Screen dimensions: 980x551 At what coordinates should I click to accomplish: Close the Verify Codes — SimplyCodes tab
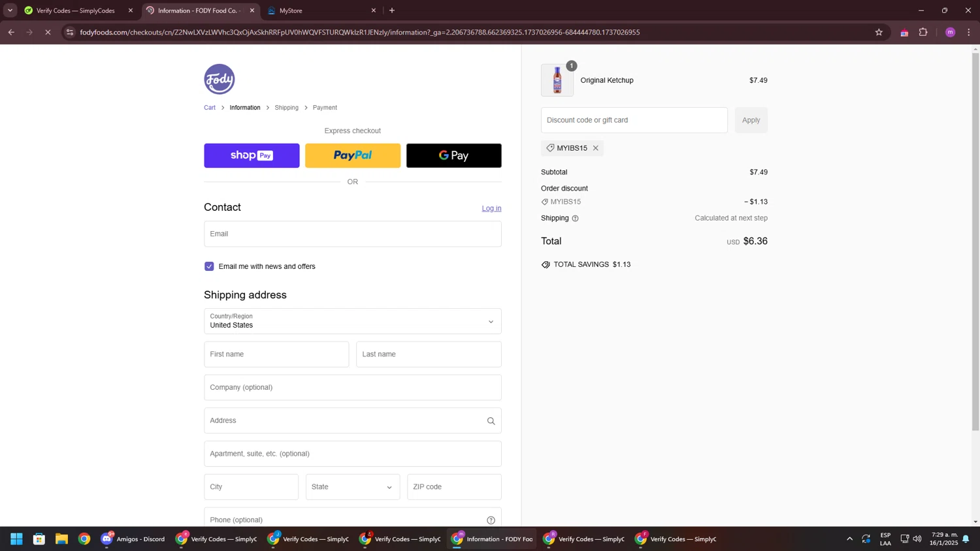[130, 10]
